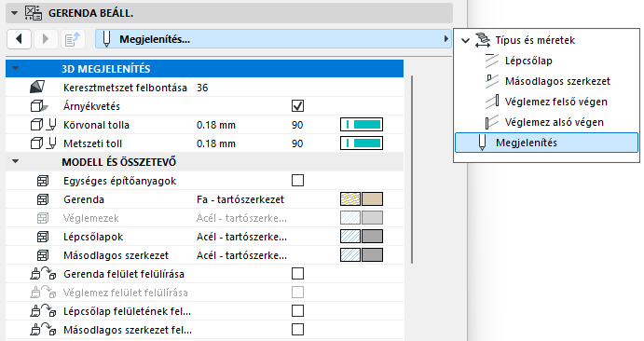Collapse Típus és méretek tree node
This screenshot has height=341, width=644.
[x=465, y=40]
